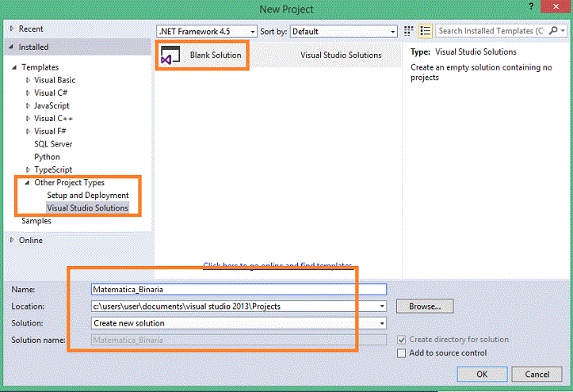This screenshot has width=573, height=392.
Task: Enable Add to source control checkbox
Action: [401, 353]
